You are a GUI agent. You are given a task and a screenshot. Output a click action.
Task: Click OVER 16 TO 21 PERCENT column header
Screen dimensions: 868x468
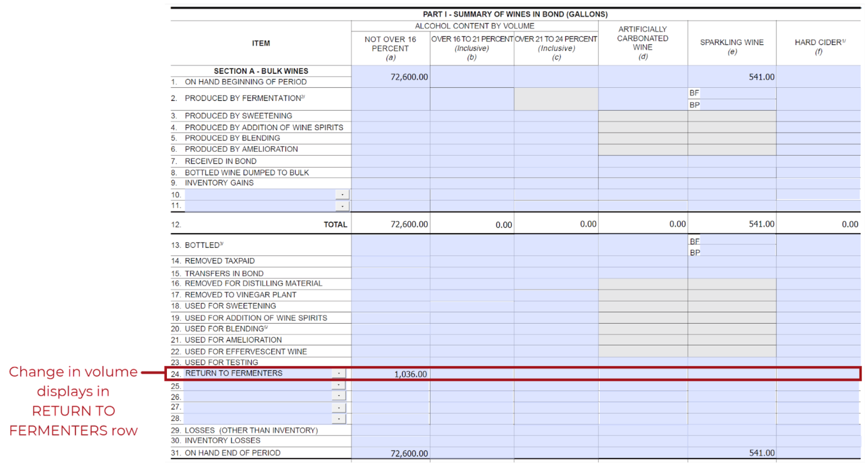click(x=472, y=48)
